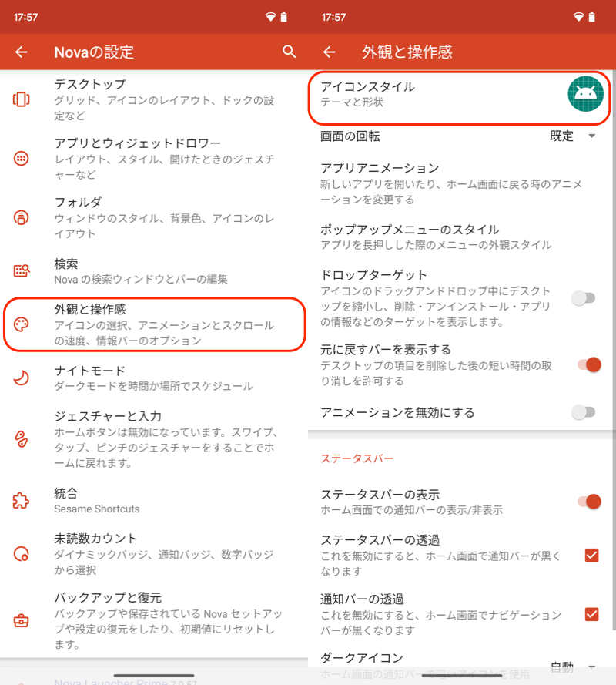Open デスクトップ settings via phone-layout icon
Screen dimensions: 616x685
click(22, 99)
